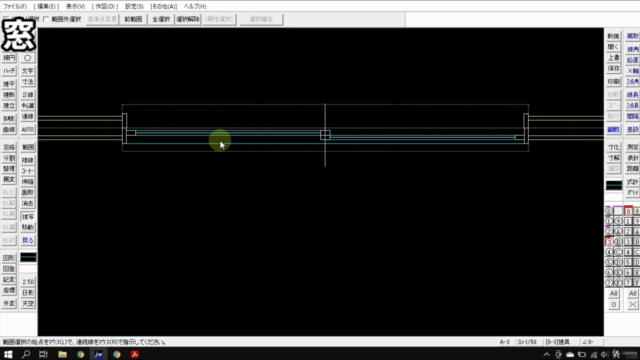
Task: Open the paper size A-3 selector
Action: pos(504,342)
